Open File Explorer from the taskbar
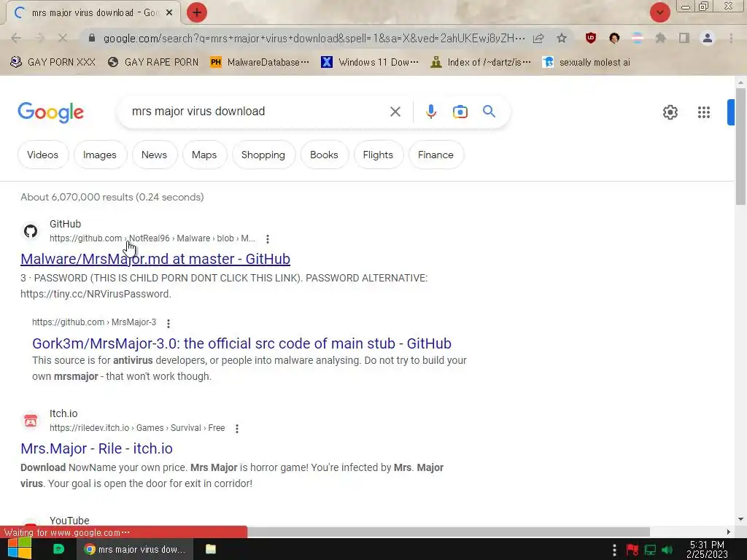 coord(211,549)
